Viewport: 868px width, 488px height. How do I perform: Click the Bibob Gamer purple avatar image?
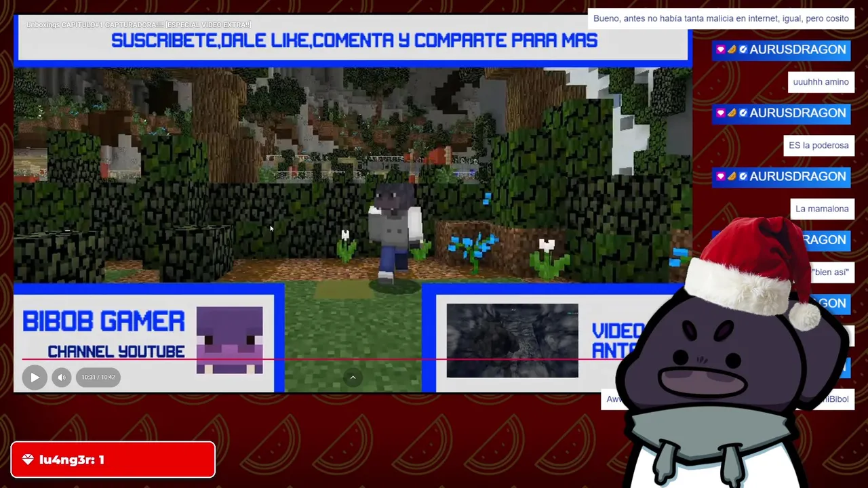tap(229, 340)
